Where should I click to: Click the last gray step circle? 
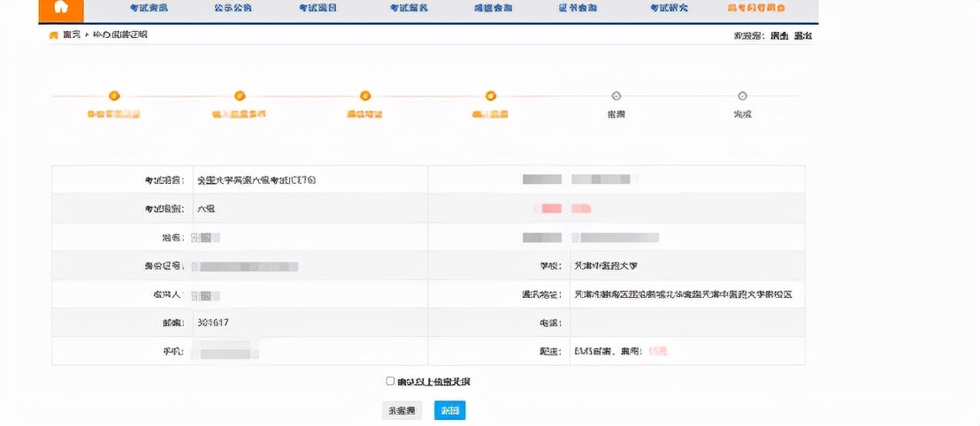tap(742, 95)
